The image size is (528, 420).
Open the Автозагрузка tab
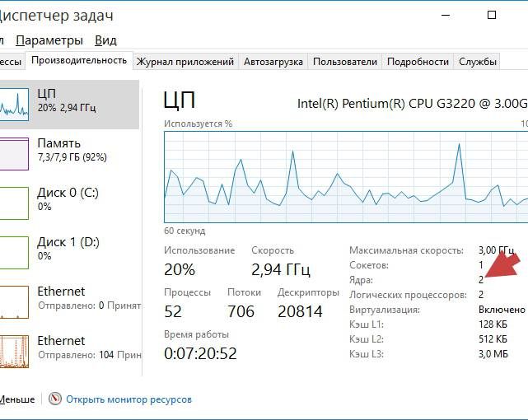click(x=273, y=62)
